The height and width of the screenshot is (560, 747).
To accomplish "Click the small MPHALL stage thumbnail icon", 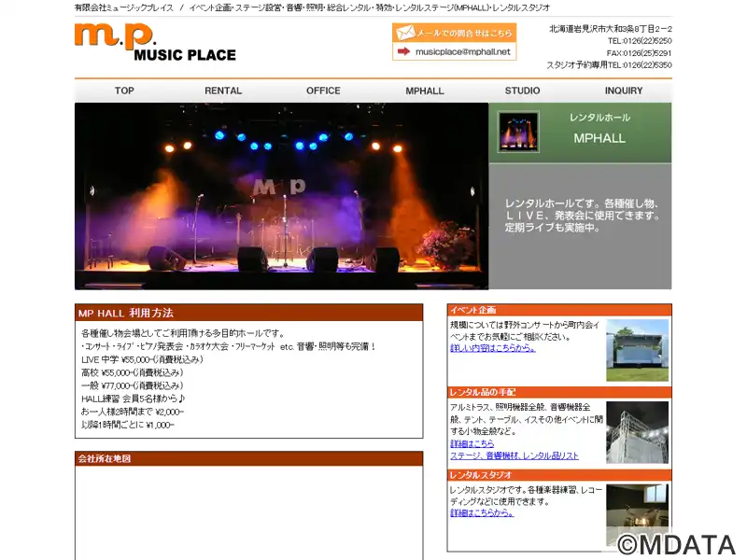I will pos(518,132).
